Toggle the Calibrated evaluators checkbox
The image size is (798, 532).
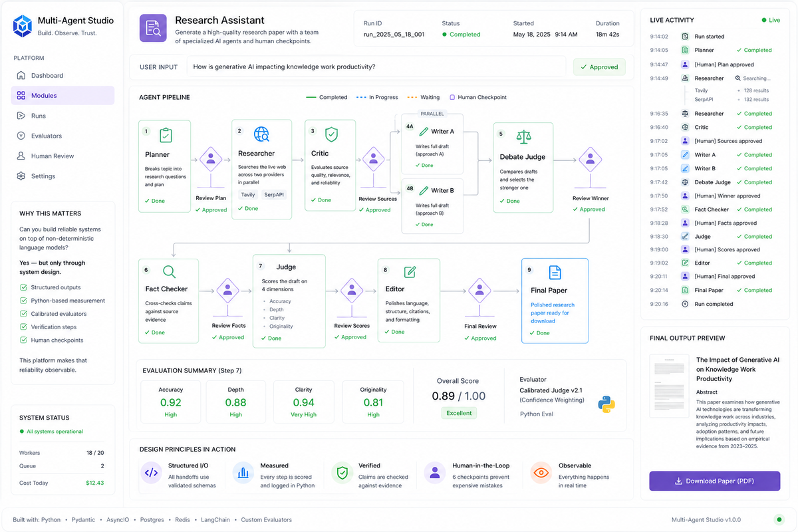[23, 314]
